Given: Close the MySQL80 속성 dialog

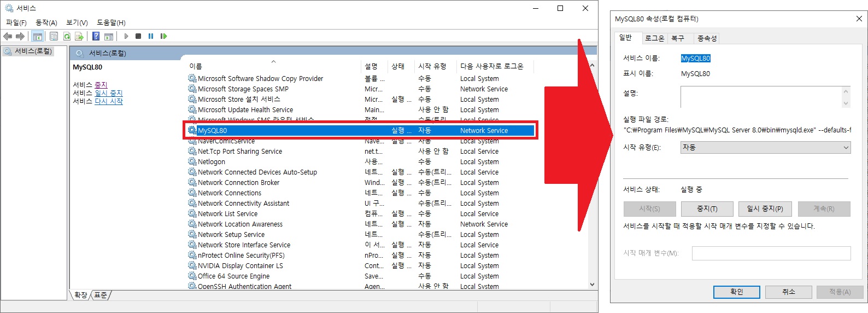Looking at the screenshot, I should [x=859, y=19].
